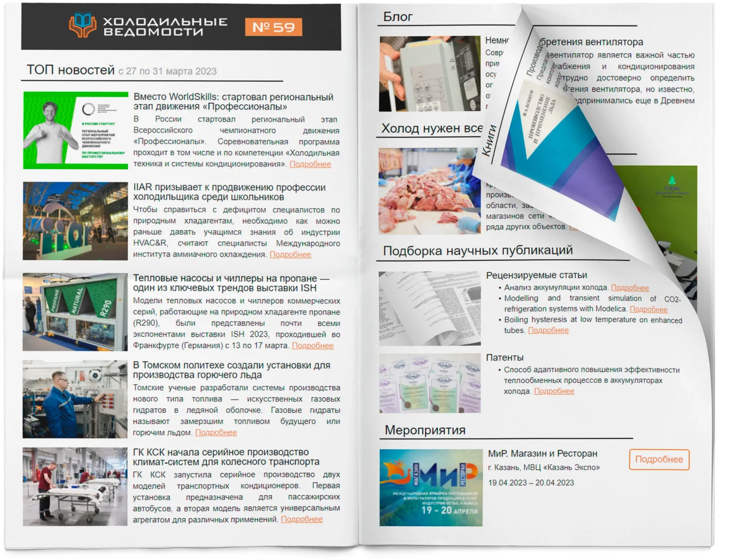Click the orange №59 issue badge

click(273, 27)
